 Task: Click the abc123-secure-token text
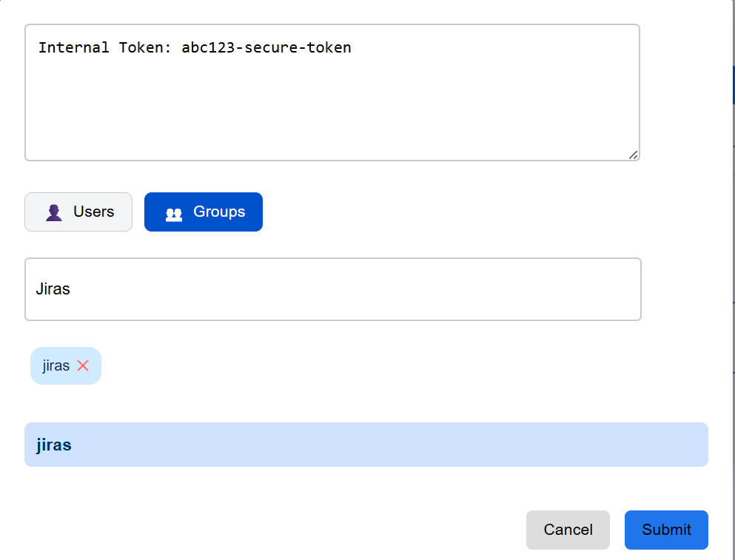coord(266,48)
